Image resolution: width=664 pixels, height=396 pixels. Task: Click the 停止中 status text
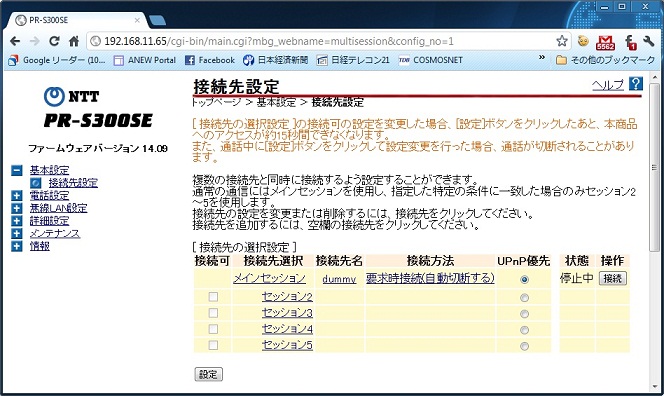pyautogui.click(x=576, y=278)
